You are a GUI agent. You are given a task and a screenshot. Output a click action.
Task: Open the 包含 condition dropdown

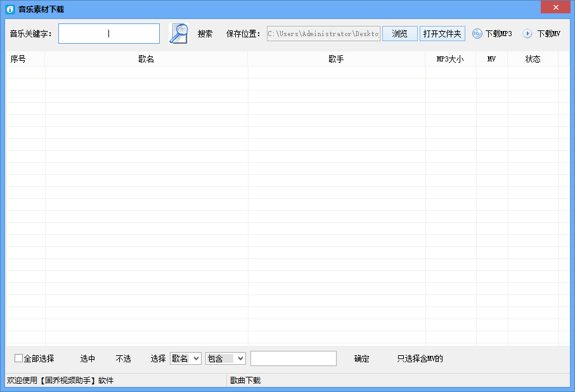coord(225,358)
